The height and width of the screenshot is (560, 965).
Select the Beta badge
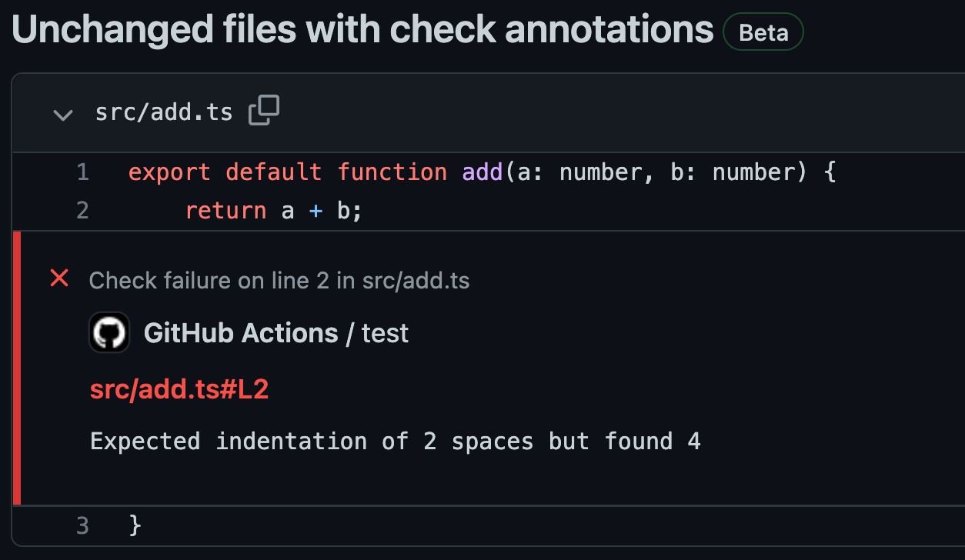tap(763, 32)
